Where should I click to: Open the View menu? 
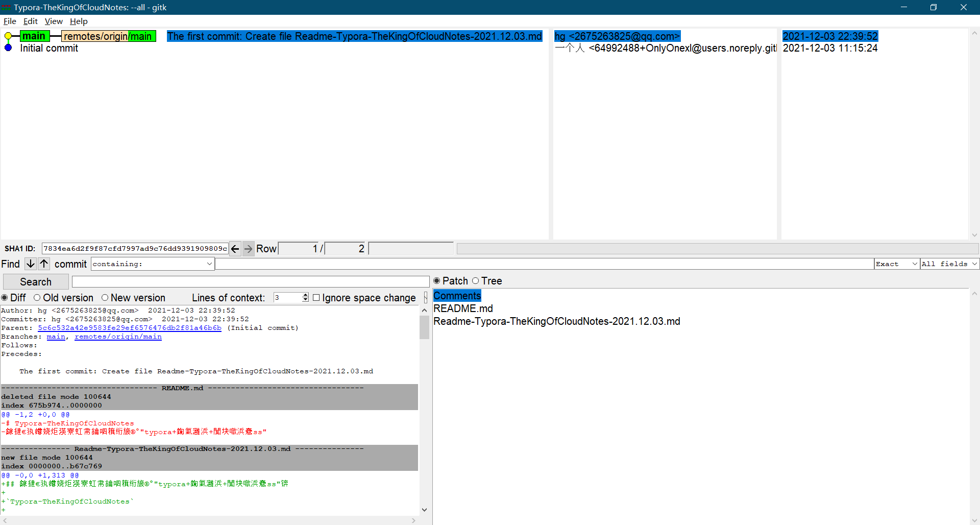pos(54,21)
